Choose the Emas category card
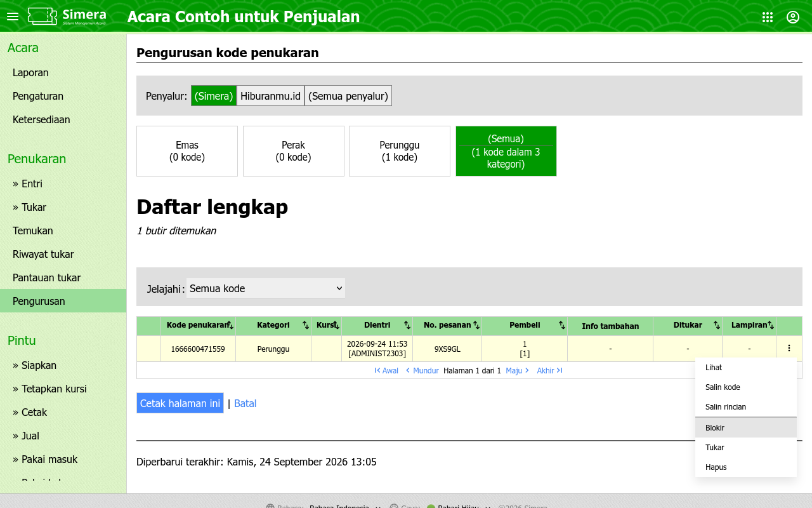Screen dimensions: 812x508 187,151
